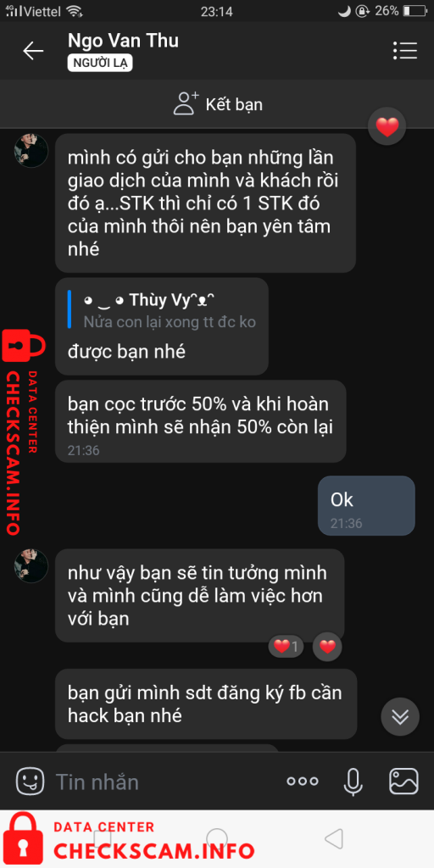This screenshot has width=434, height=868.
Task: Tap the three-dot more options icon
Action: tap(303, 781)
